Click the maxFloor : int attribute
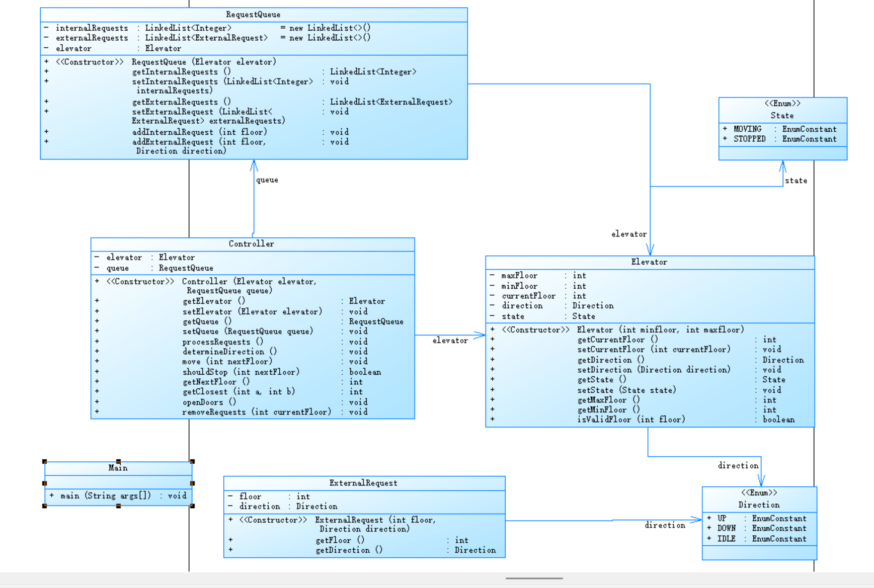The image size is (874, 588). click(538, 276)
